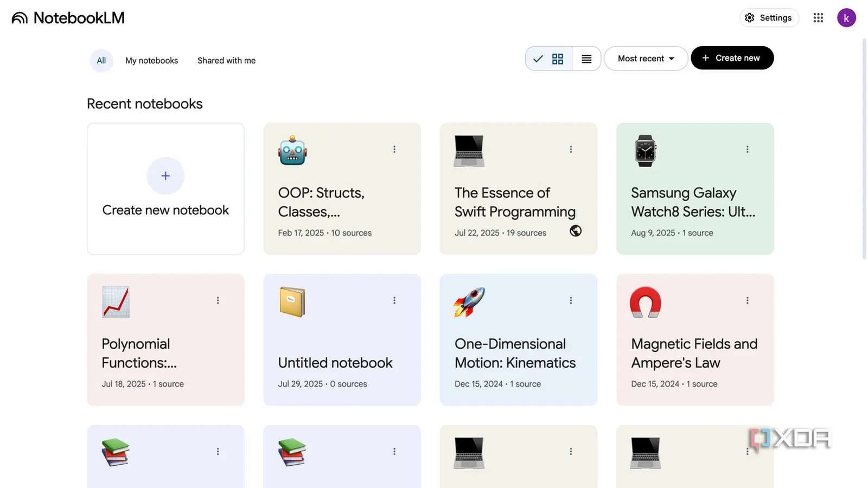Screen dimensions: 868x488
Task: Switch to grid view
Action: tap(549, 59)
